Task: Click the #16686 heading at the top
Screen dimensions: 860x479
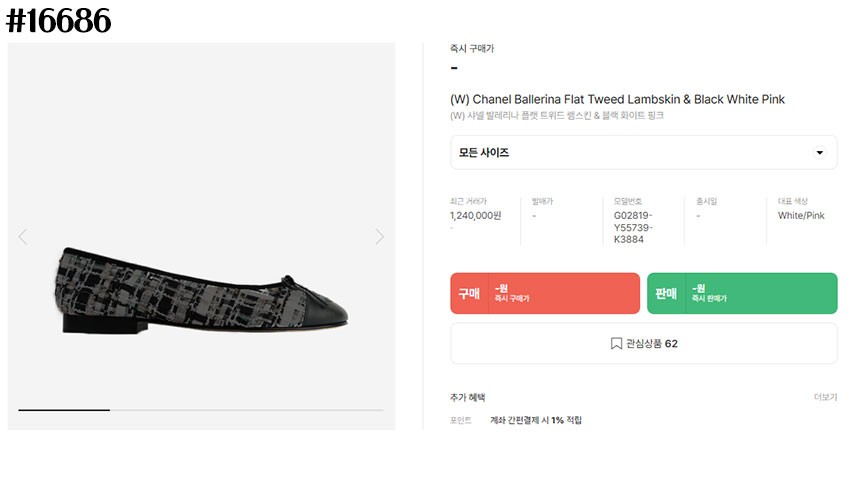Action: click(x=59, y=21)
